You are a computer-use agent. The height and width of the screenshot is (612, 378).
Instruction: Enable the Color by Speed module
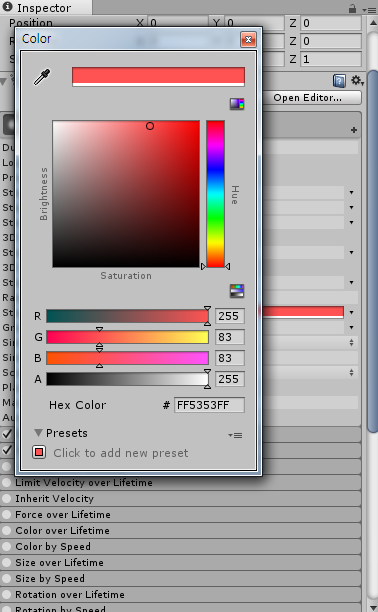(6, 546)
